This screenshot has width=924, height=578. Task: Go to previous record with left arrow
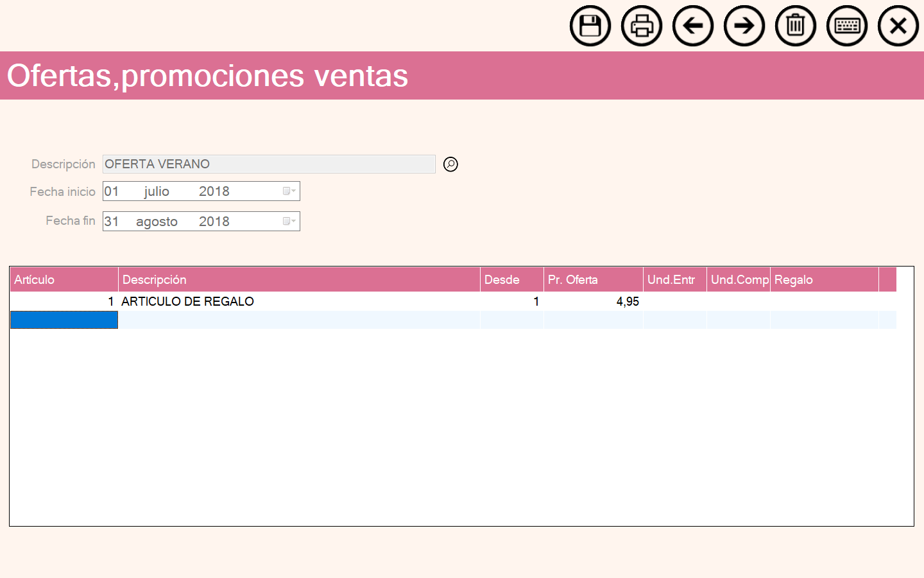coord(692,26)
